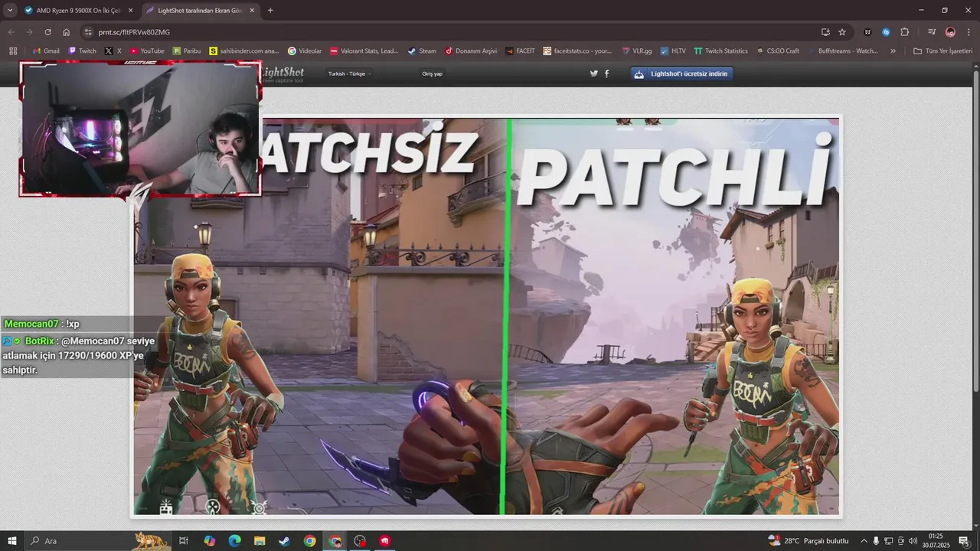Open the red square taskbar app
Viewport: 980px width, 551px height.
click(x=384, y=541)
